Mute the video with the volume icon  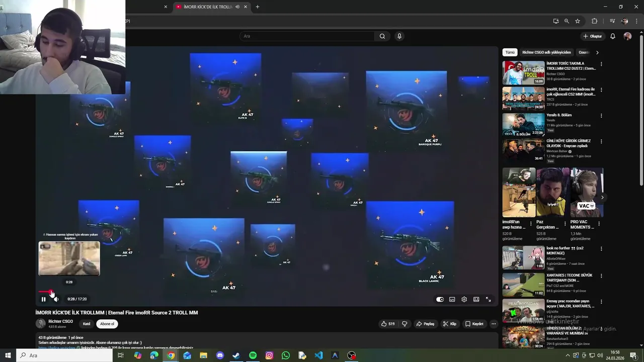click(56, 299)
